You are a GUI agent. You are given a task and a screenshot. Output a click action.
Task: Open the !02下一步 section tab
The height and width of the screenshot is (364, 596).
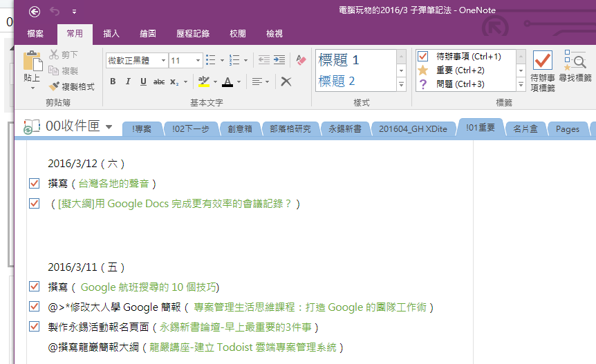pos(190,129)
